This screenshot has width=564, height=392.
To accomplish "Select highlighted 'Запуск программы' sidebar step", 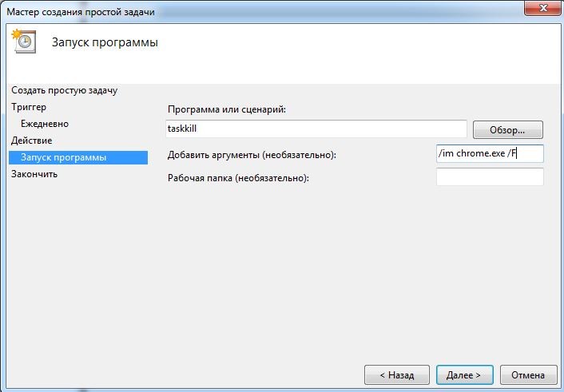I will click(63, 157).
